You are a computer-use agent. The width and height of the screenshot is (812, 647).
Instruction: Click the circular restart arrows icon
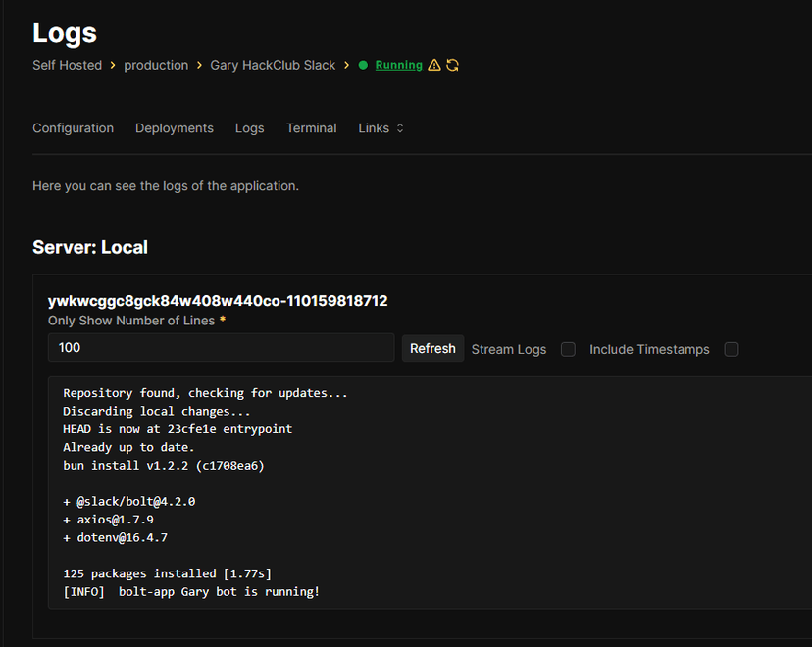coord(452,66)
